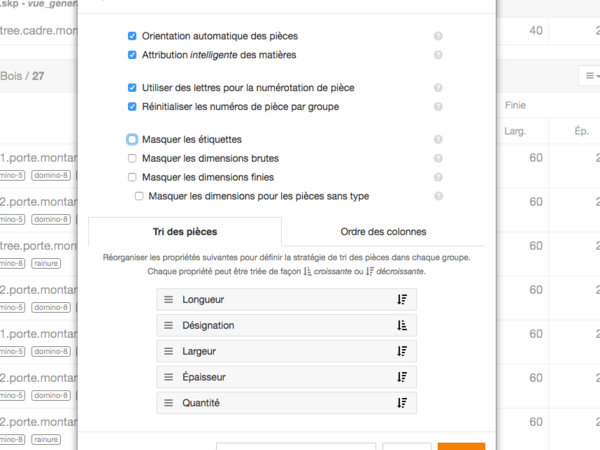Click drag handle icon on Épaisseur row
Image resolution: width=600 pixels, height=450 pixels.
pos(169,377)
